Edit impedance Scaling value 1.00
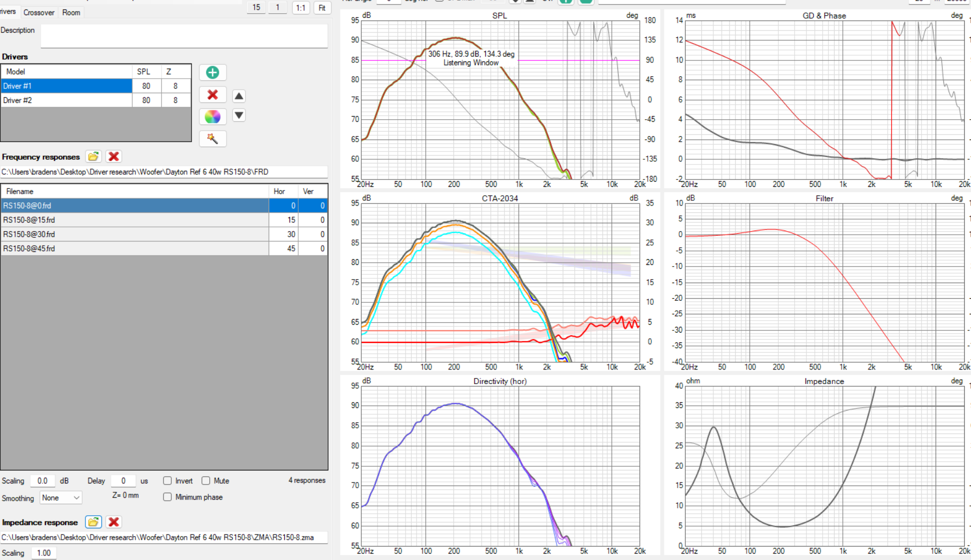Screen dimensions: 971x560 point(44,553)
